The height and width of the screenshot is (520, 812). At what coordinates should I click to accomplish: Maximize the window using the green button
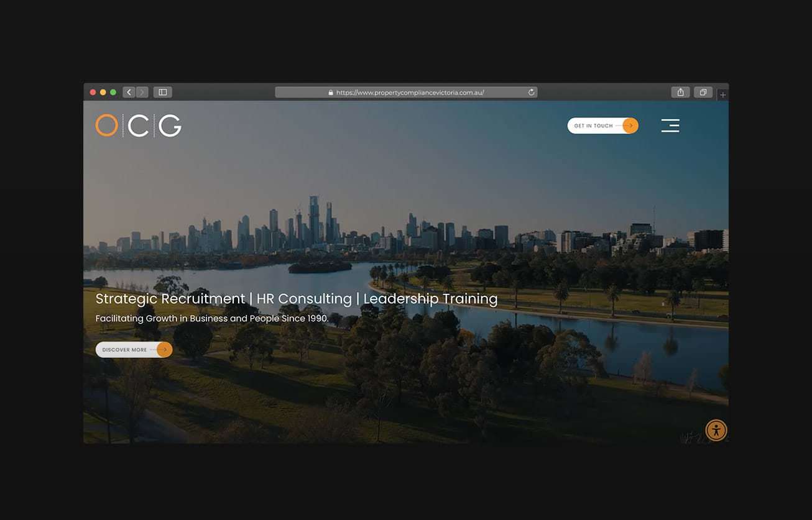(x=113, y=92)
